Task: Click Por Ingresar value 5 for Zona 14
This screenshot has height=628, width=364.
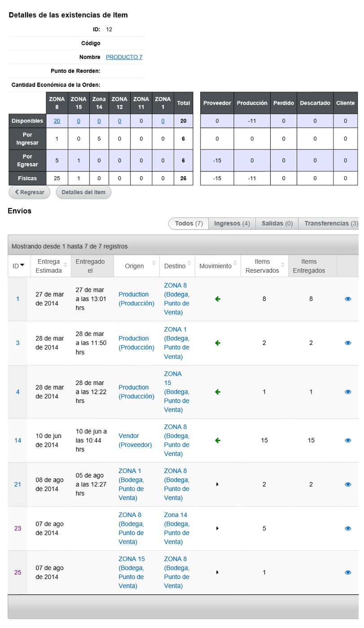Action: coord(99,139)
